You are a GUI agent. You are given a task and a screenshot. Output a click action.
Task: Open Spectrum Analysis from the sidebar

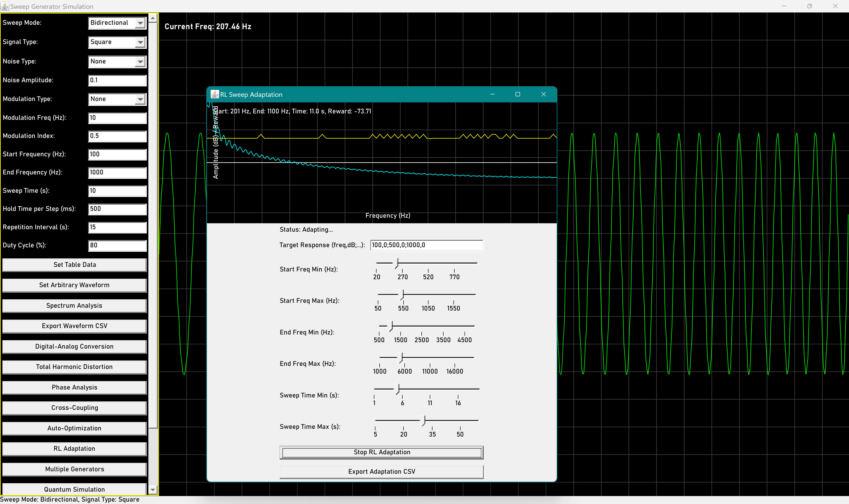click(x=74, y=305)
